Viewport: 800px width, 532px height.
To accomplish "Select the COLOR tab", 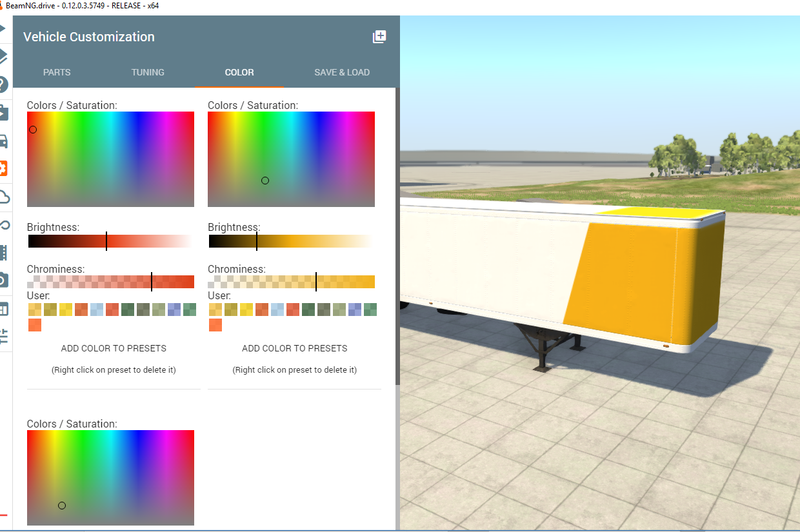I will point(239,72).
